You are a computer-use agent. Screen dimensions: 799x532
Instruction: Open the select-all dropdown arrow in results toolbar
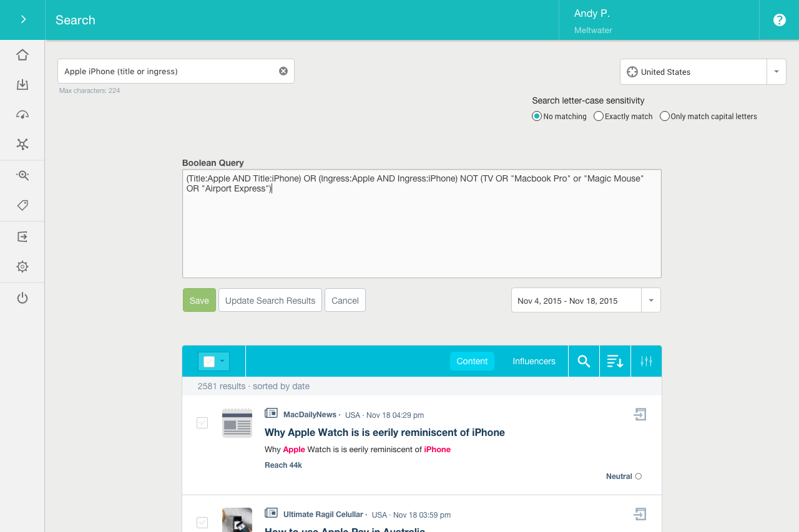[222, 361]
